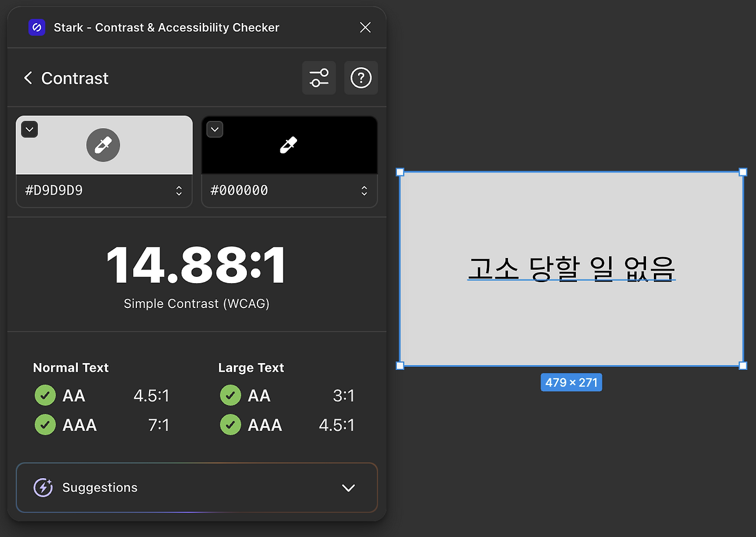This screenshot has height=537, width=756.
Task: Open Stark's contrast settings via sliders icon
Action: point(319,77)
